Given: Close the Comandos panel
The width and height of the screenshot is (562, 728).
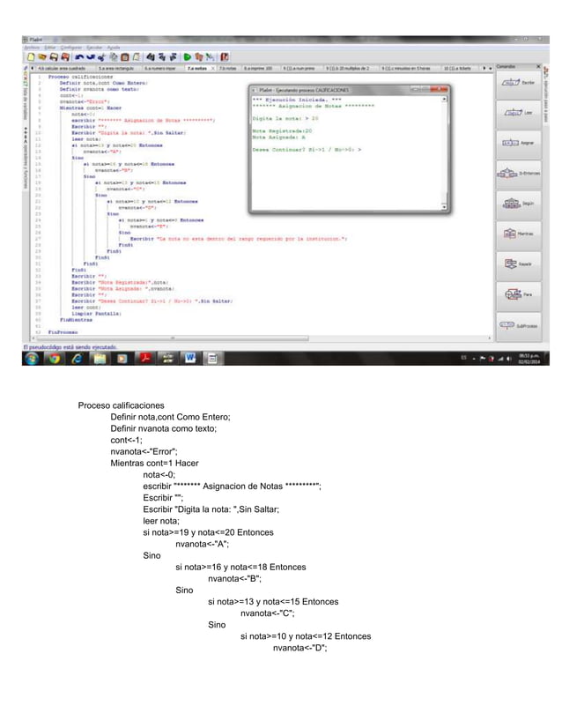Looking at the screenshot, I should [x=538, y=67].
